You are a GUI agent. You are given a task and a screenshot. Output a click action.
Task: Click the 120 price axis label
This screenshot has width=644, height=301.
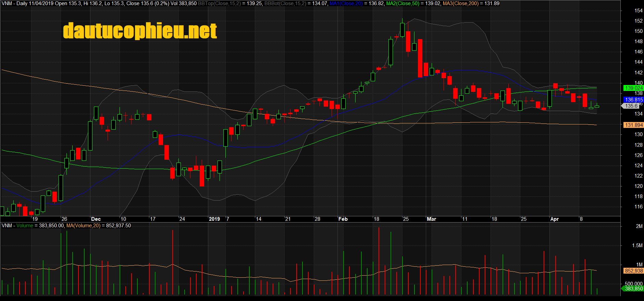pos(639,186)
